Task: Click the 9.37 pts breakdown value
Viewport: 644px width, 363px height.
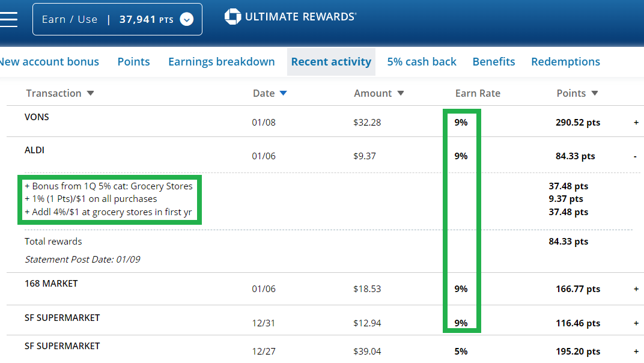Action: [565, 199]
